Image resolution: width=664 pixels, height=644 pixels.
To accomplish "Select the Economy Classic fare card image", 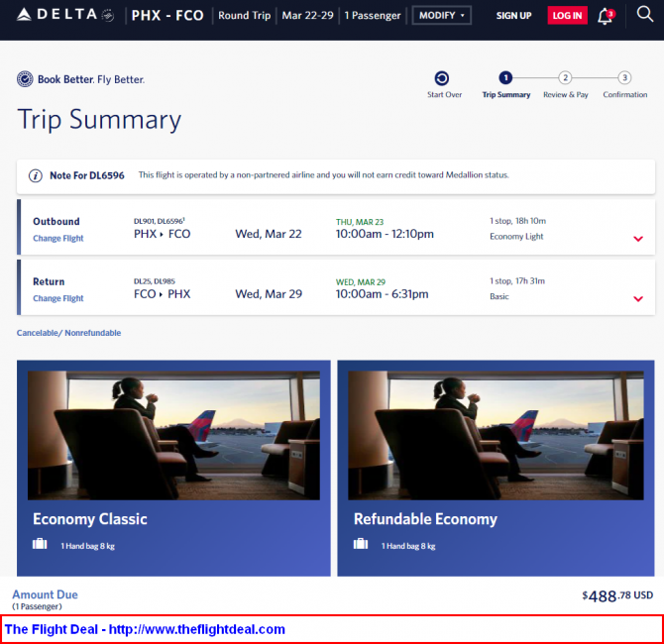I will (x=173, y=435).
